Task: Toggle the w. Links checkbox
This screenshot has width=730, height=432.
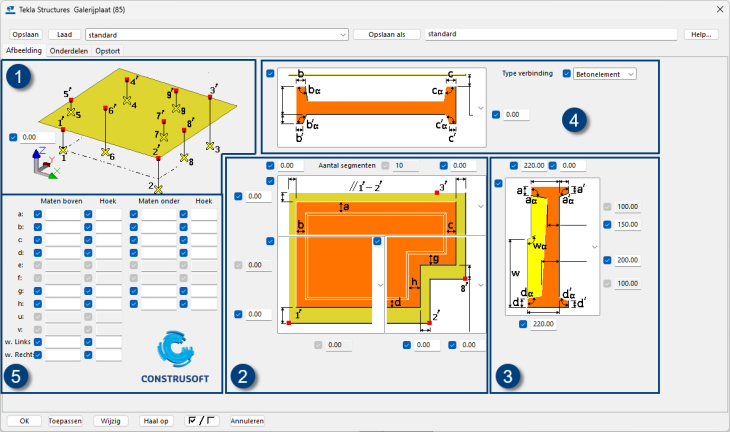Action: (x=38, y=342)
